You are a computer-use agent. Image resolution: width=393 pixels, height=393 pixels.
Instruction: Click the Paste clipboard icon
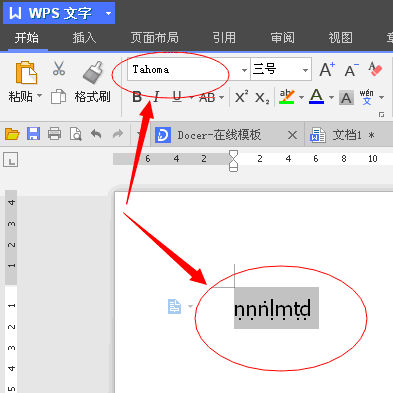pyautogui.click(x=26, y=72)
